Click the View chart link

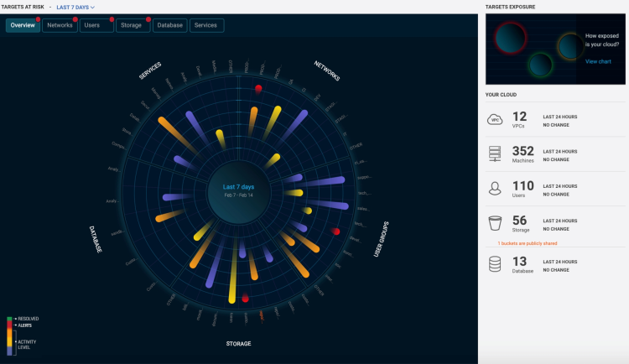[598, 62]
